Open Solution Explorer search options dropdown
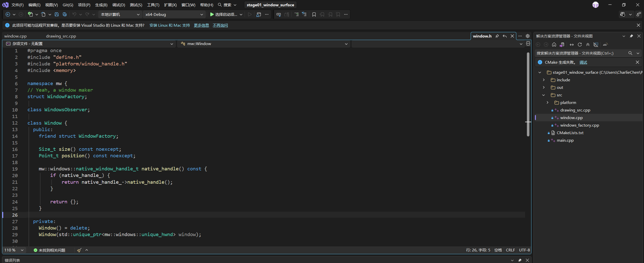Screen dimensions: 644x263 tap(638, 53)
